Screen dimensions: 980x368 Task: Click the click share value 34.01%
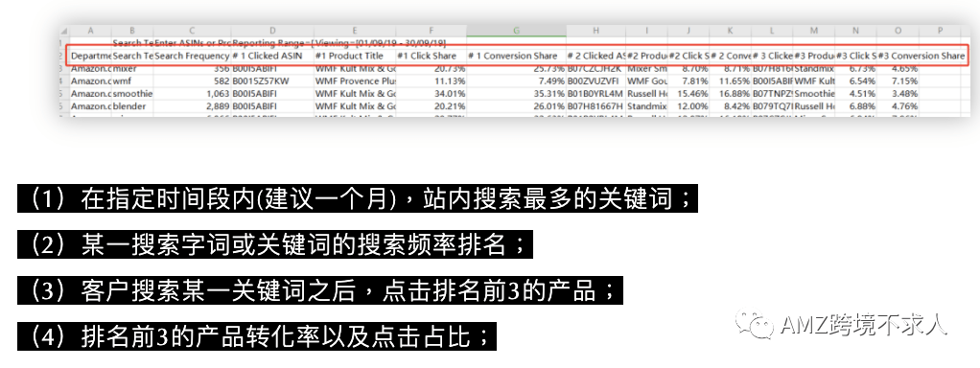click(x=432, y=93)
